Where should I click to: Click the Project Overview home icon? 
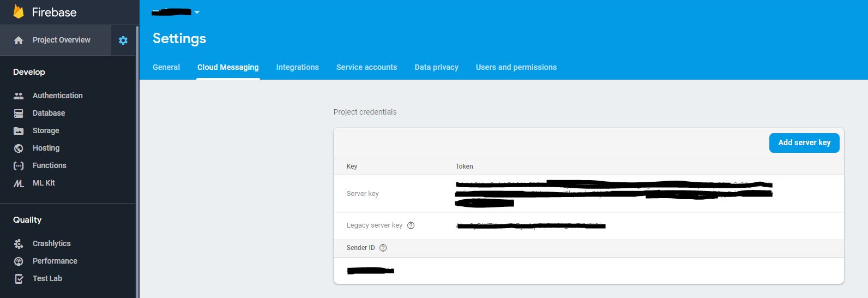[19, 40]
